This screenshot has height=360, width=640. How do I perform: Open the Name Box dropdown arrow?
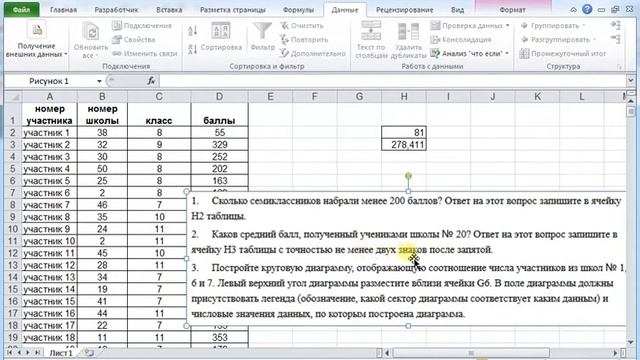pos(99,81)
